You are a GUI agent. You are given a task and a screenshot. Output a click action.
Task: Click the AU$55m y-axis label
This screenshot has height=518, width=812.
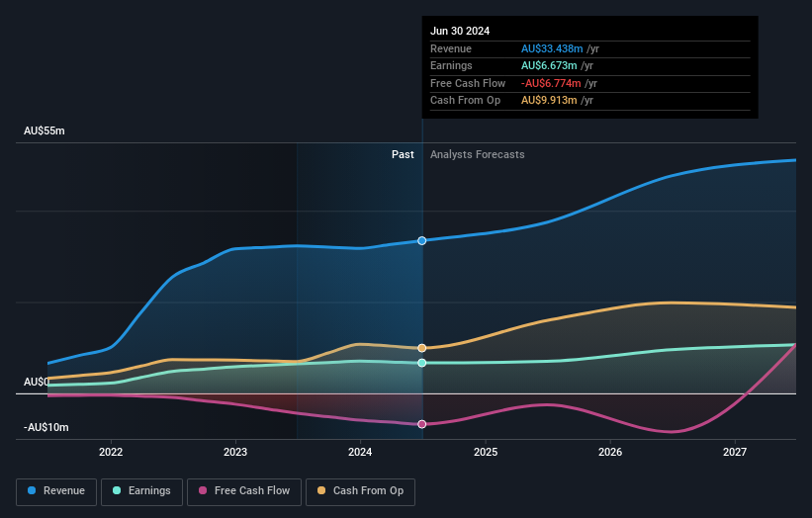45,130
